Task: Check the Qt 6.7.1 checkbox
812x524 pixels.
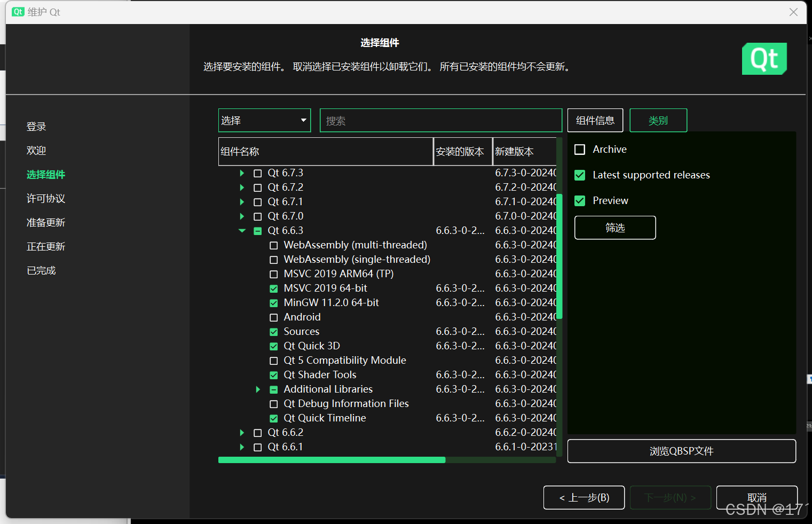Action: click(258, 202)
